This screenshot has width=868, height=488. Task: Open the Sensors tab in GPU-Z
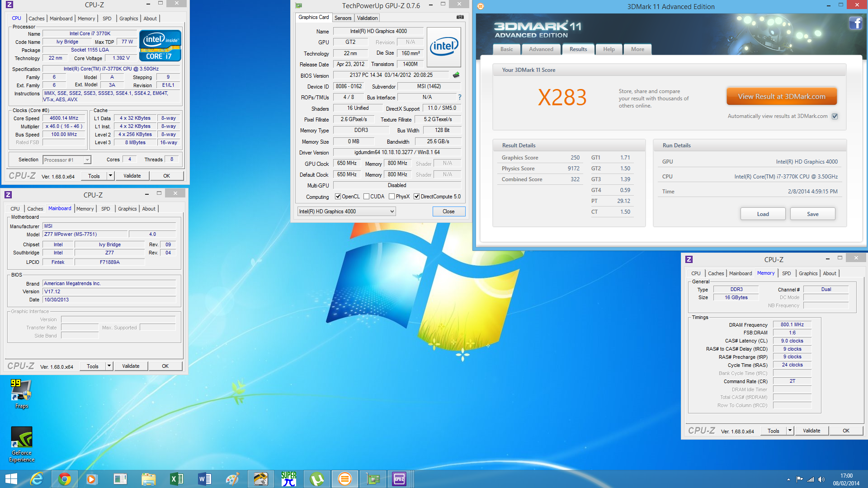pyautogui.click(x=343, y=18)
